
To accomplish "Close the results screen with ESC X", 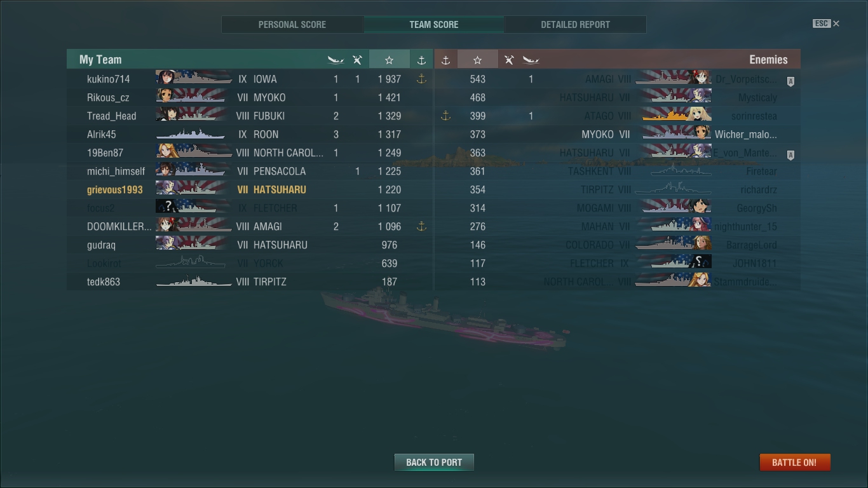I will point(826,24).
